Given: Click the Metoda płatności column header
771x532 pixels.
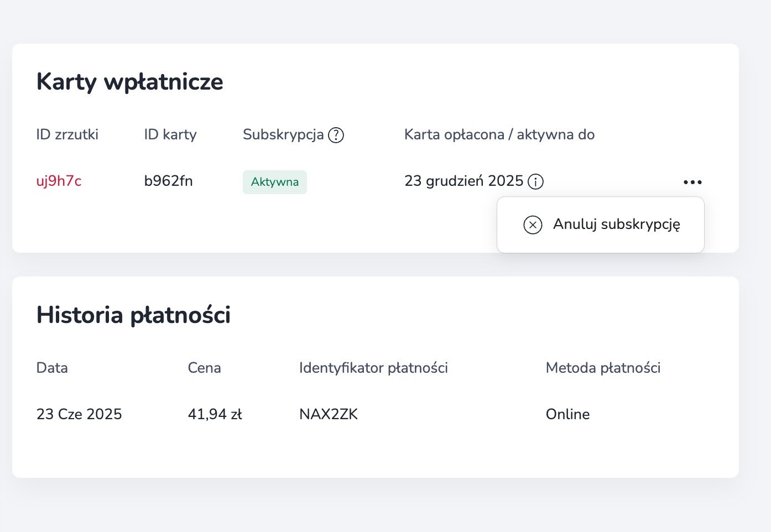Looking at the screenshot, I should pos(603,368).
